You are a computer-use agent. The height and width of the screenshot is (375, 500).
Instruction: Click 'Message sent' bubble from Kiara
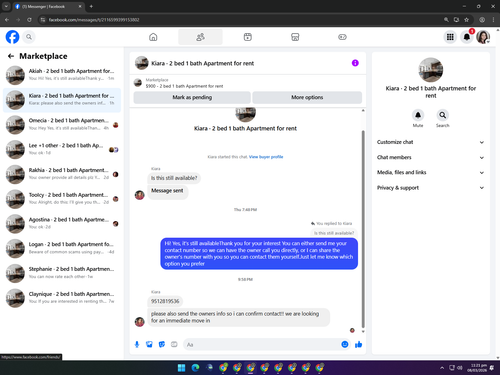click(167, 191)
